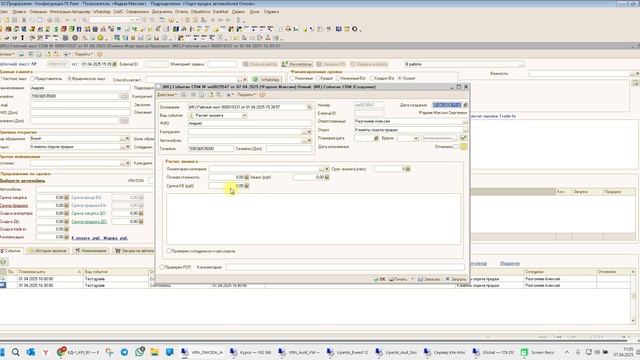Screen dimensions: 640x360
Task: Switch to Напоминания tab
Action: (91, 251)
